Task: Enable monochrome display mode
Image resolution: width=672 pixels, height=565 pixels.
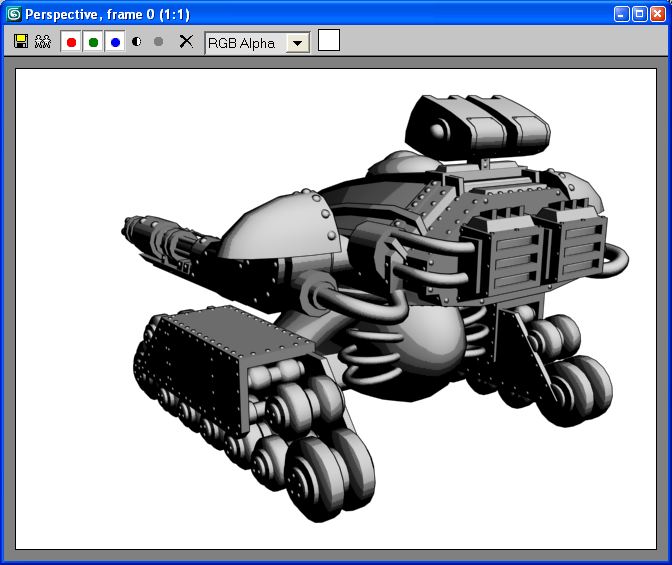Action: pos(159,42)
